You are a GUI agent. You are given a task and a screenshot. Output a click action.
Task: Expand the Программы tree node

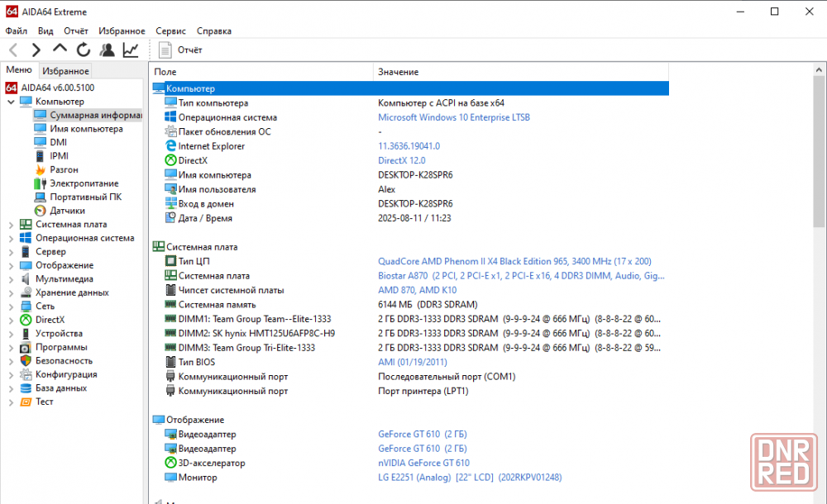click(11, 347)
